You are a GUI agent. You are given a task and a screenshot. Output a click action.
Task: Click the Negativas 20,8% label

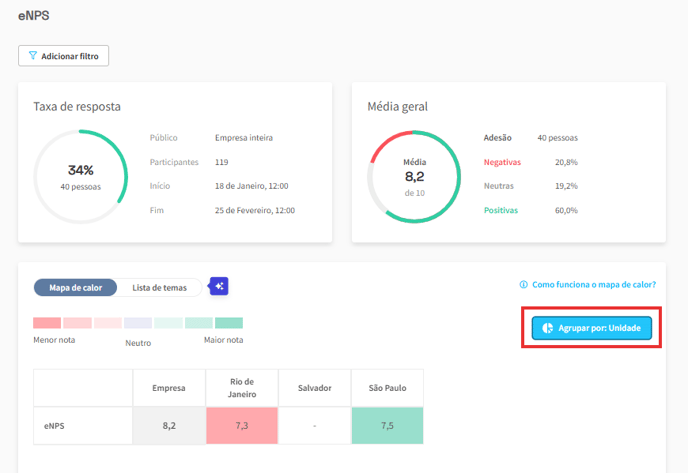[502, 162]
